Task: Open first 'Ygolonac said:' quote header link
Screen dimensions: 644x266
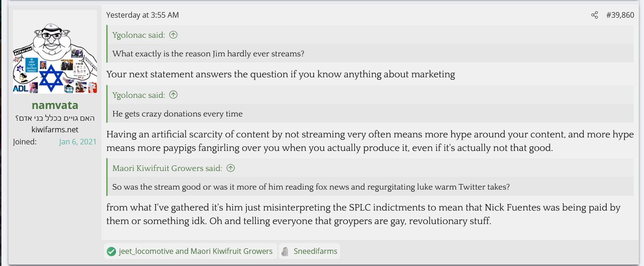Action: [139, 35]
